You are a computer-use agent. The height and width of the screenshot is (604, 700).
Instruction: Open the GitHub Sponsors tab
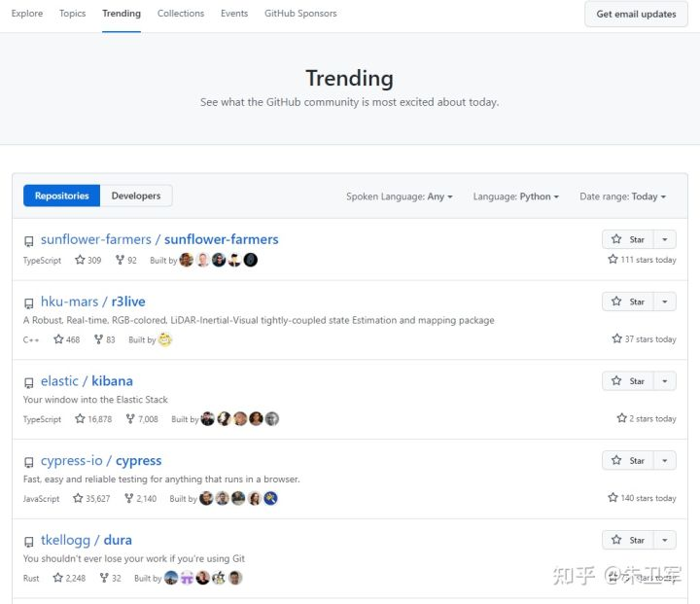click(x=300, y=14)
